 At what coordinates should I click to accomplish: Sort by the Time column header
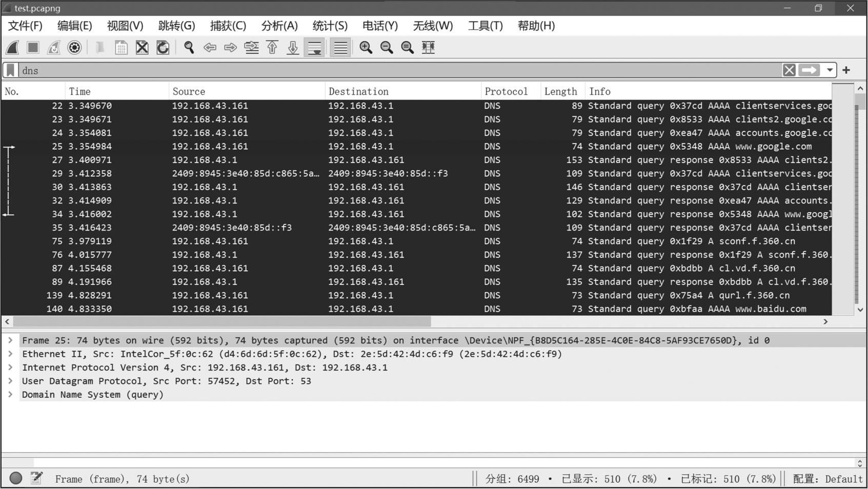[117, 92]
